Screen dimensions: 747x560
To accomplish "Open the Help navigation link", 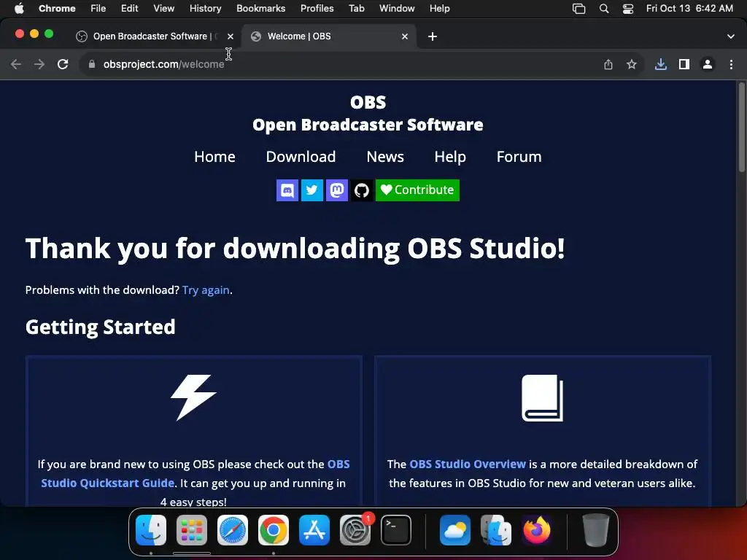I will 450,157.
